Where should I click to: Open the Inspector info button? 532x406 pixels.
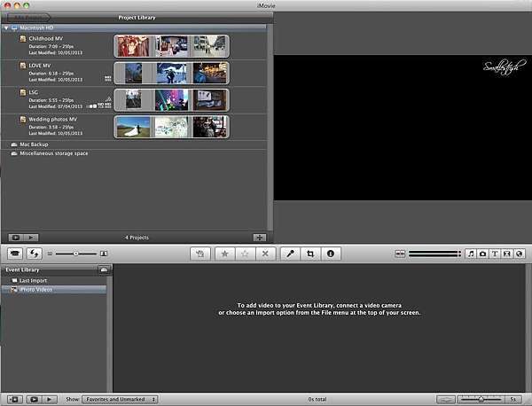331,254
